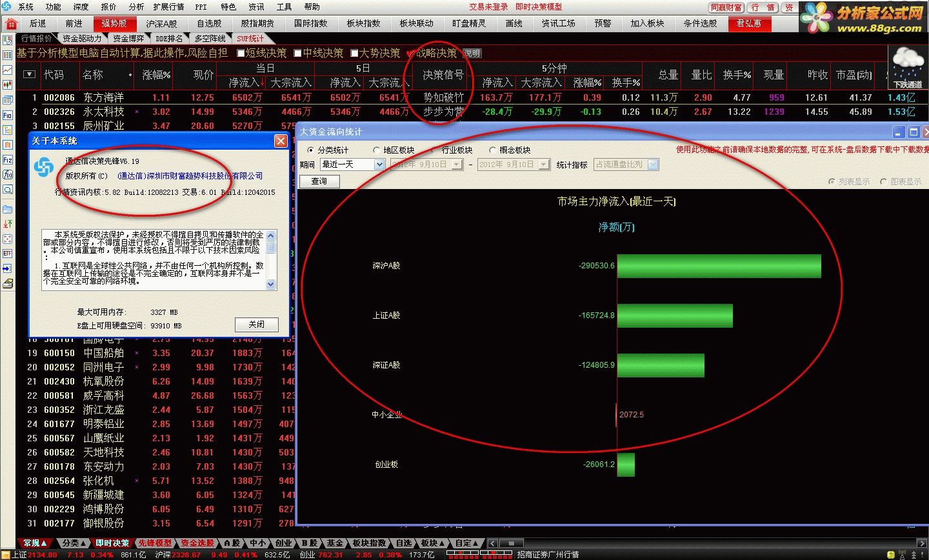This screenshot has width=929, height=560.
Task: Click the 强势股 toolbar button
Action: click(x=114, y=24)
